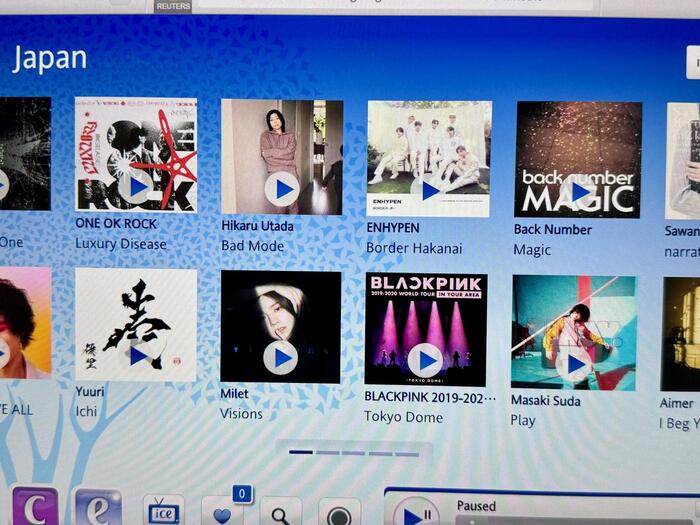This screenshot has width=700, height=525.
Task: Click the favorites count badge showing 0
Action: pos(242,494)
